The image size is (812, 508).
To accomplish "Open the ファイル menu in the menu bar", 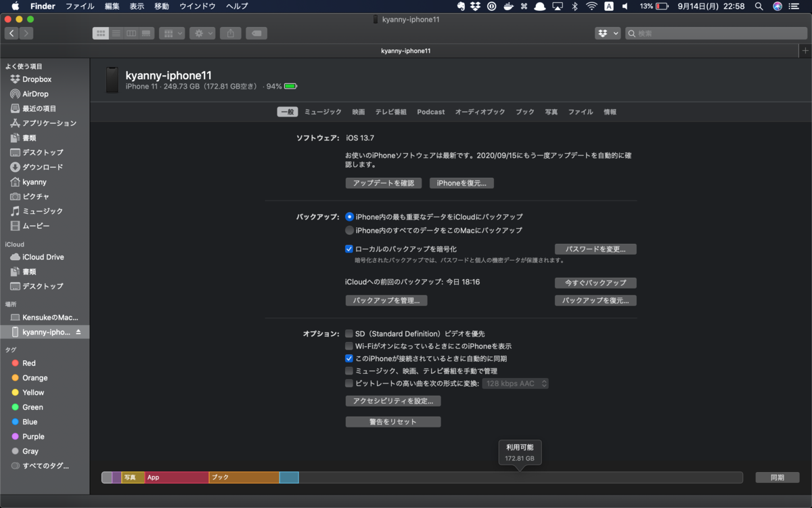I will 80,6.
